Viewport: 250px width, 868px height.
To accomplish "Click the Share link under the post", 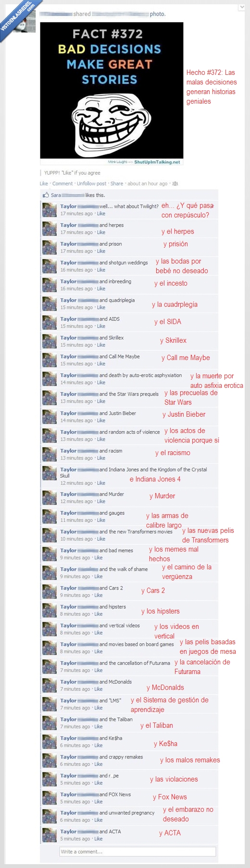I will [117, 183].
